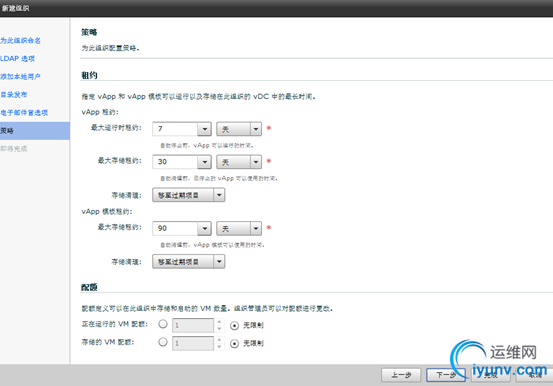Image resolution: width=553 pixels, height=386 pixels.
Task: Expand the vApp storage lease dropdown showing 30
Action: pos(204,162)
